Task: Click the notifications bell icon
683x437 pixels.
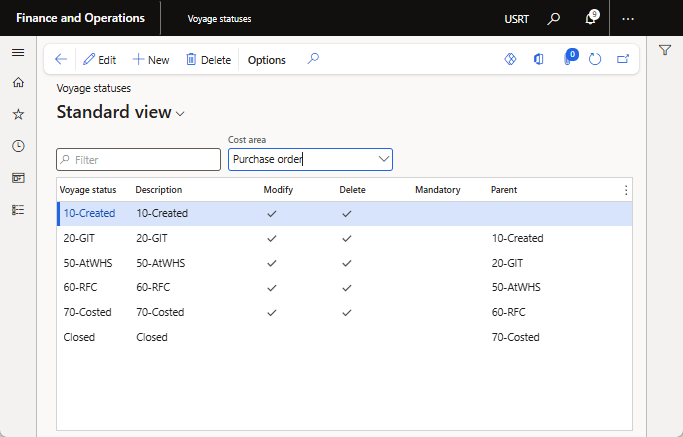Action: tap(590, 19)
